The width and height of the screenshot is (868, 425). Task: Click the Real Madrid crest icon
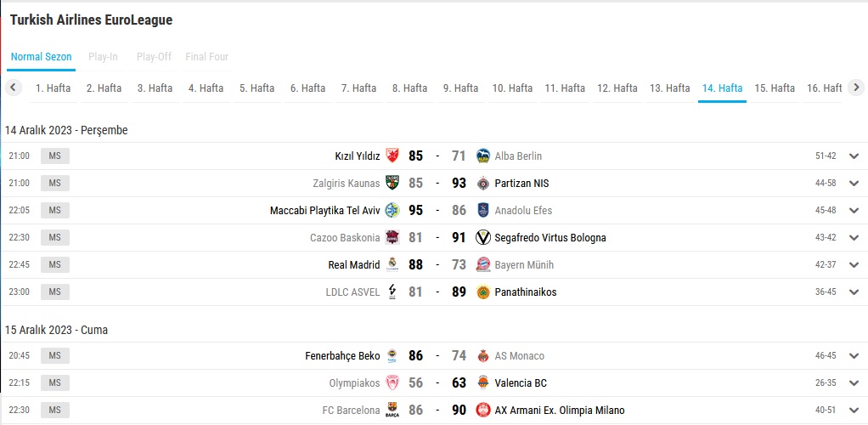point(392,265)
